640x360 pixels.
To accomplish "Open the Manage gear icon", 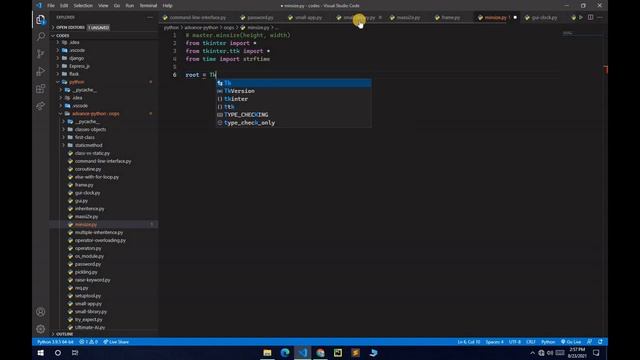I will 40,329.
